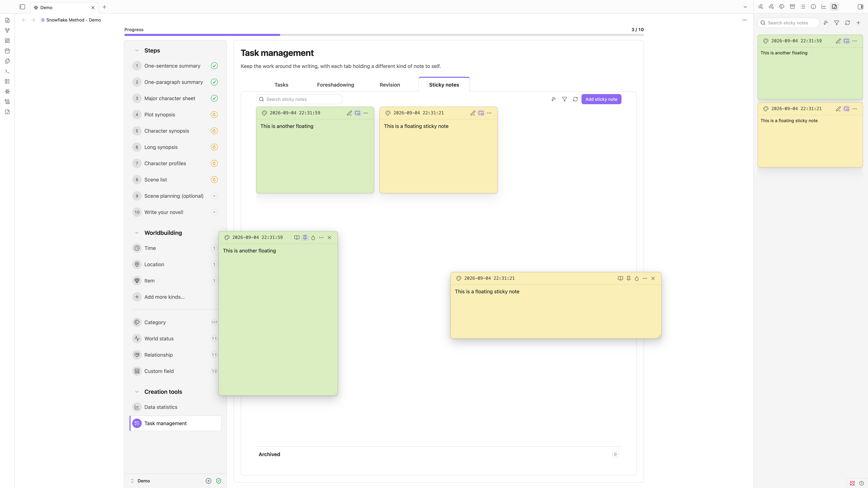This screenshot has width=868, height=488.
Task: Toggle floating window for green main card
Action: [x=358, y=113]
